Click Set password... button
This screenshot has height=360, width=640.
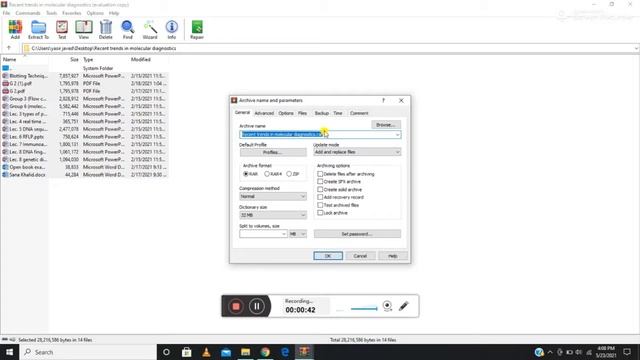[x=357, y=234]
